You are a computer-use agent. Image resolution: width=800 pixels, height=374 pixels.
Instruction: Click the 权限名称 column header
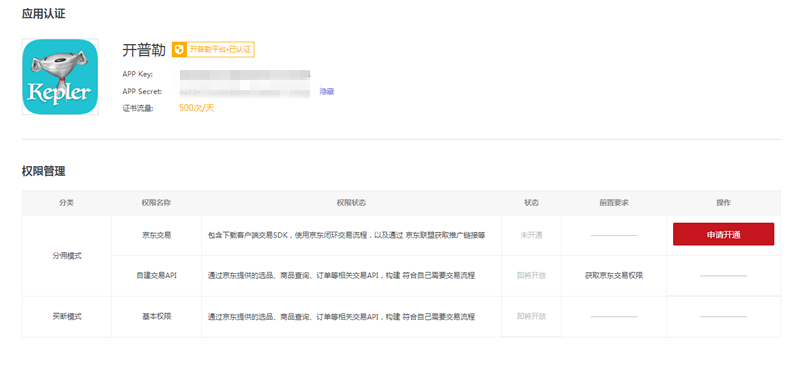[156, 203]
